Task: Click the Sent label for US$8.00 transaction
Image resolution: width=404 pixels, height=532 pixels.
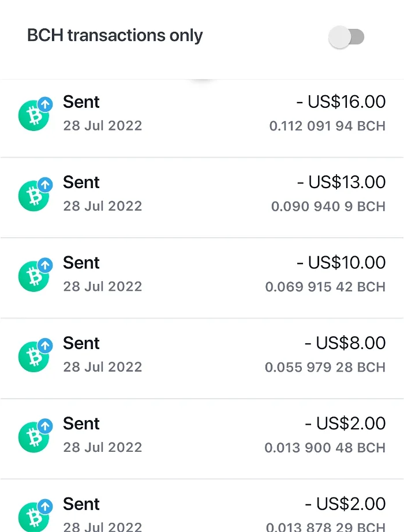Action: click(x=81, y=343)
